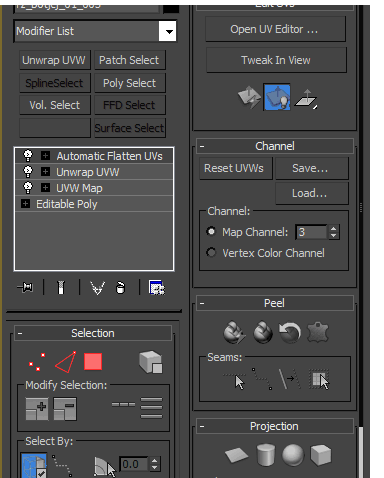384x478 pixels.
Task: Click Remove Modifier from Stack icon
Action: 120,288
